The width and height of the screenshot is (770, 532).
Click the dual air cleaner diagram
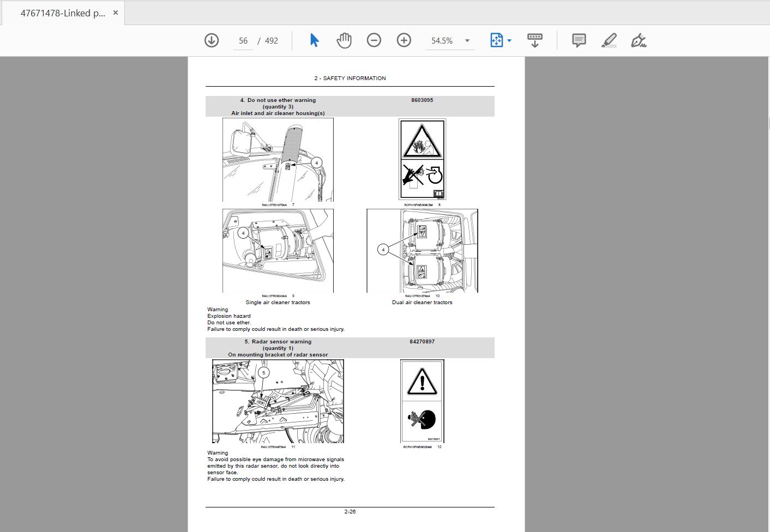coord(422,251)
